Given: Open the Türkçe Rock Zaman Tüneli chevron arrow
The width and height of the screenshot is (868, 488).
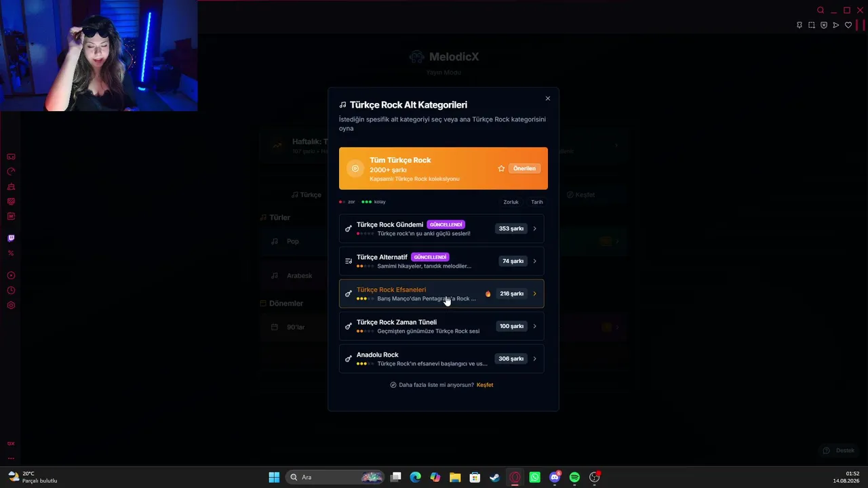Looking at the screenshot, I should point(534,326).
